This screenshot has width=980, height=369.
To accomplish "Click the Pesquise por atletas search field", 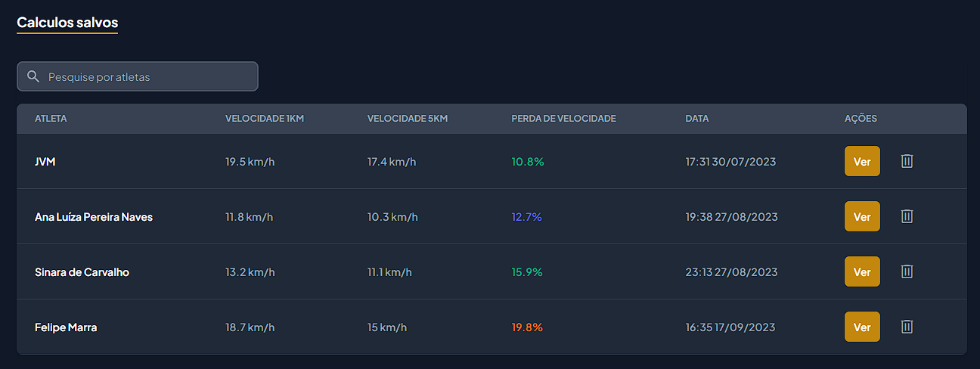I will coord(147,77).
